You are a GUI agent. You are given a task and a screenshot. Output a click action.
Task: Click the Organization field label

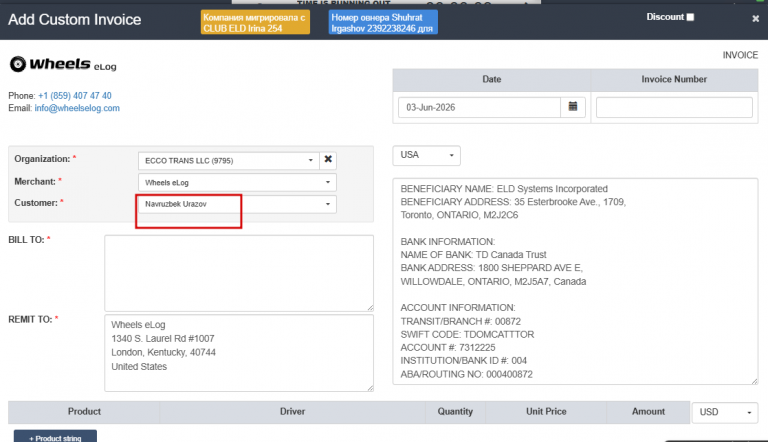tap(42, 159)
